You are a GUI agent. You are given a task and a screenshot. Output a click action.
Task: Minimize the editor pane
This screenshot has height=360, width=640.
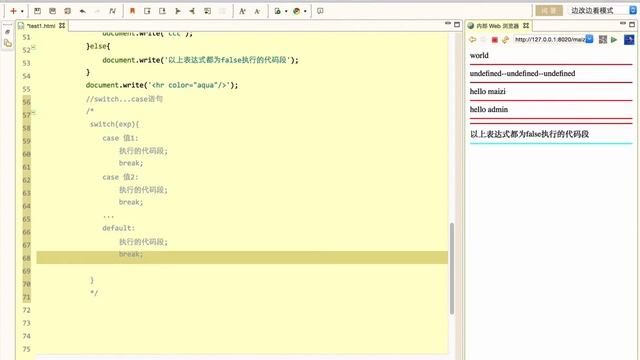pos(448,24)
